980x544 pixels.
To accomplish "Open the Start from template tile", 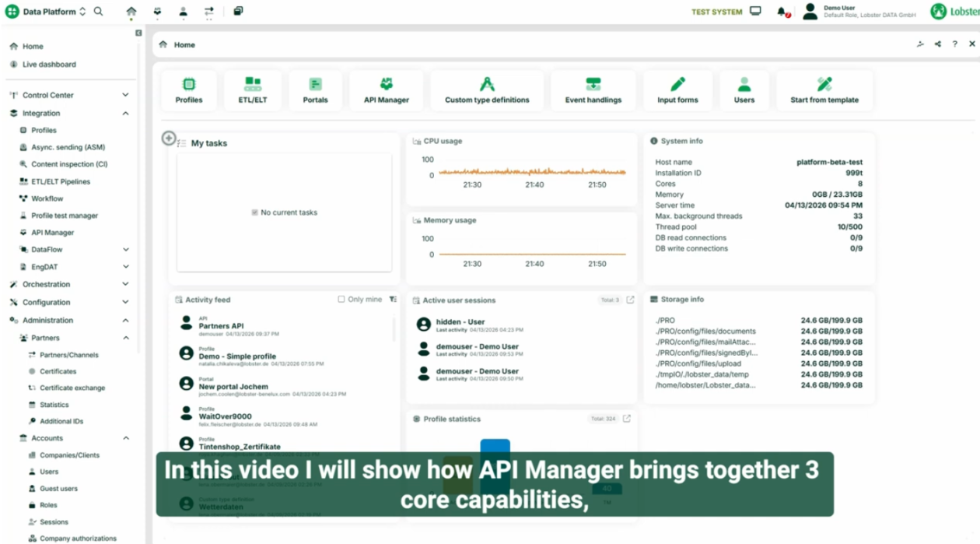I will coord(824,90).
